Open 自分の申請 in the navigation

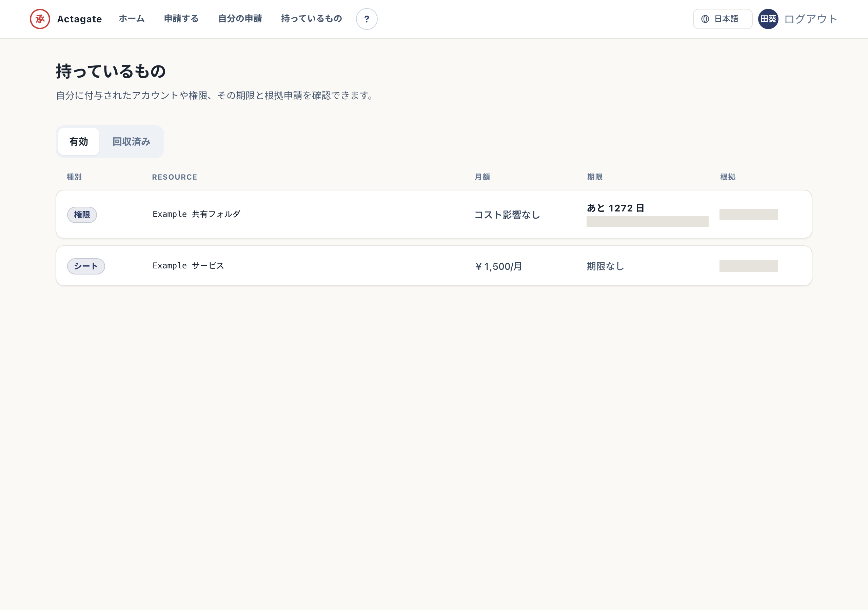click(240, 19)
